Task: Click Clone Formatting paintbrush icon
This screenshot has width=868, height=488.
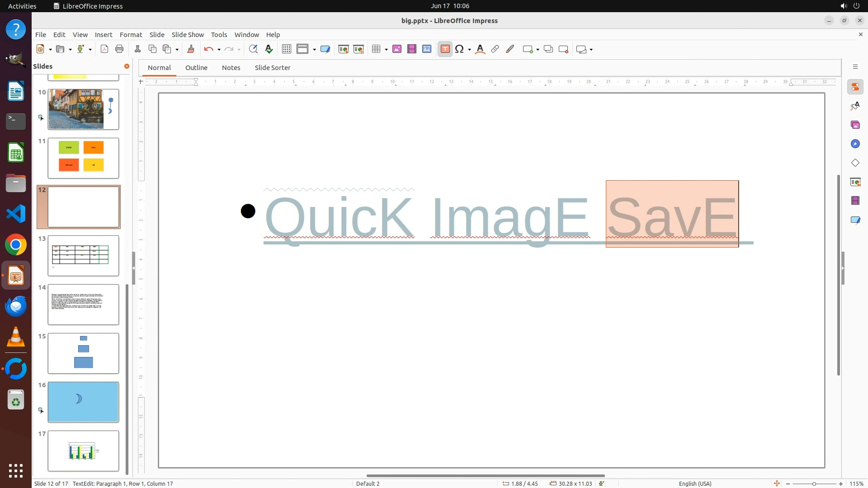Action: coord(190,49)
